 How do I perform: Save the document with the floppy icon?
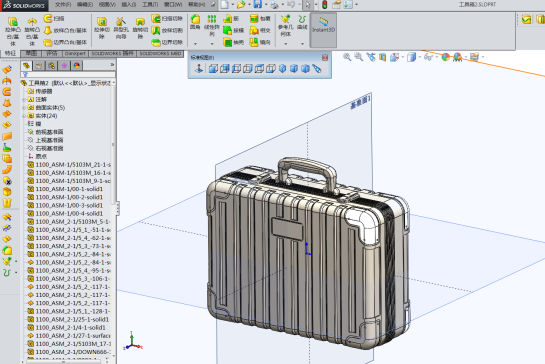pyautogui.click(x=258, y=5)
